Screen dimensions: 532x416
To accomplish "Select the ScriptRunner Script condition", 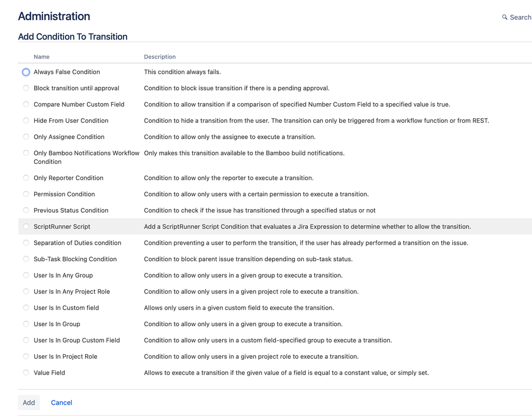I will (26, 226).
